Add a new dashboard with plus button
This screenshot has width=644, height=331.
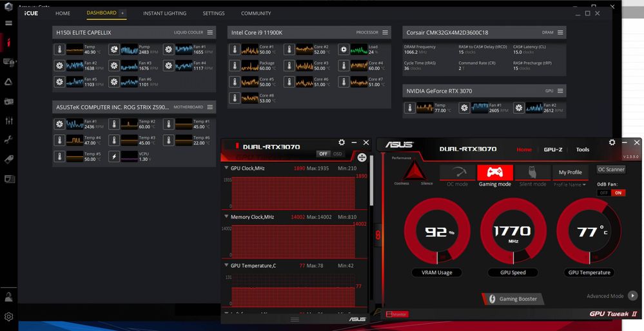click(x=122, y=13)
